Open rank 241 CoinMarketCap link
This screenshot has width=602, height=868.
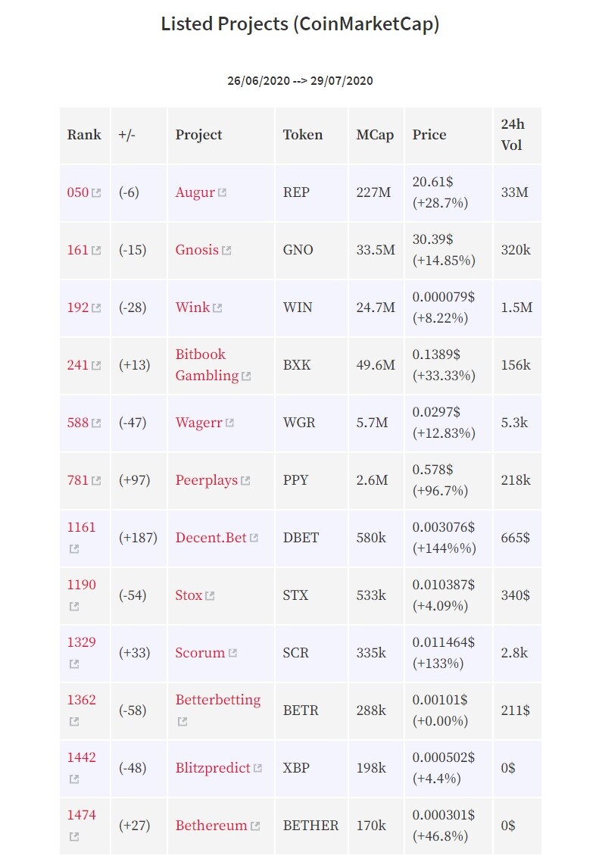(x=78, y=365)
